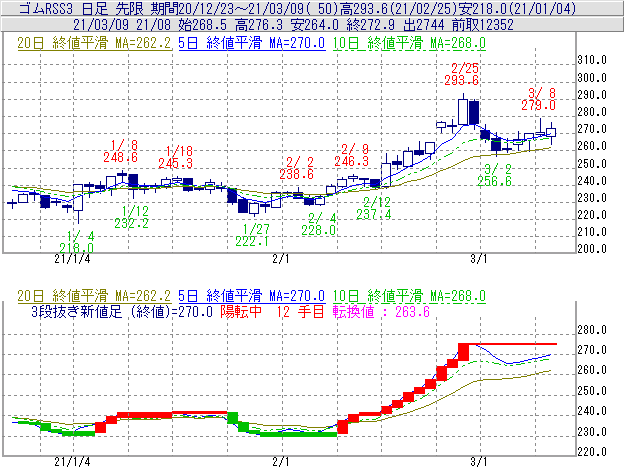Screen dimensions: 624x473
Task: Click the 出2744 volume value in header
Action: tap(423, 25)
